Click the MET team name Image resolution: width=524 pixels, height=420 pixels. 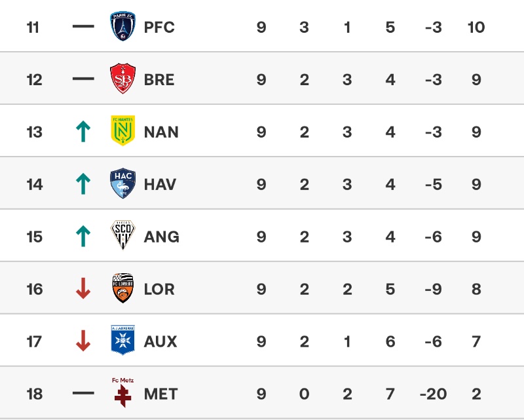160,394
